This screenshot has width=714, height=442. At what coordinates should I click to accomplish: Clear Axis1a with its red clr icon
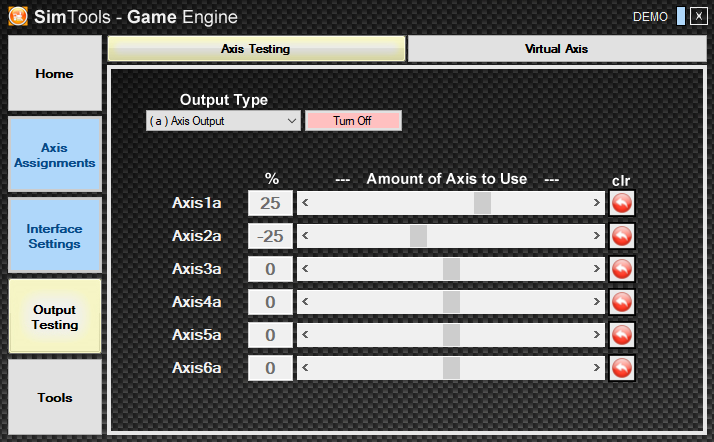[622, 203]
